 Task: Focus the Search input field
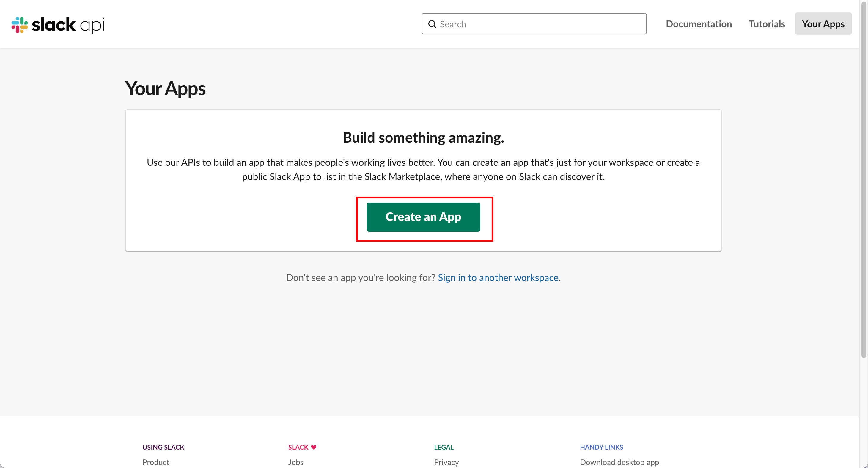click(x=534, y=24)
